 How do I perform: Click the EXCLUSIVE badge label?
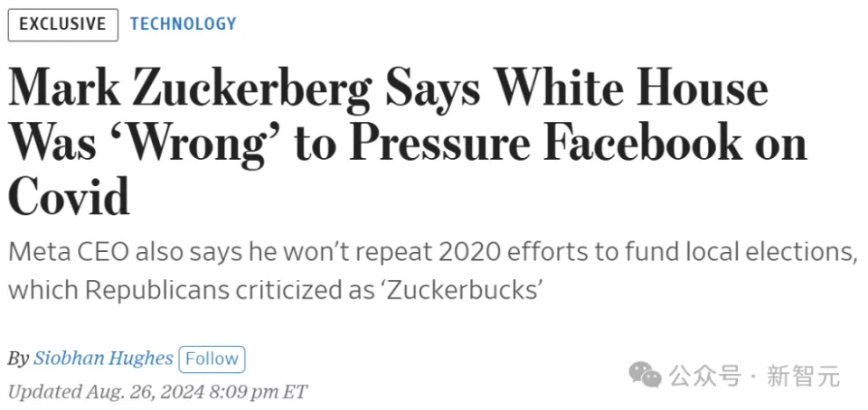[62, 24]
